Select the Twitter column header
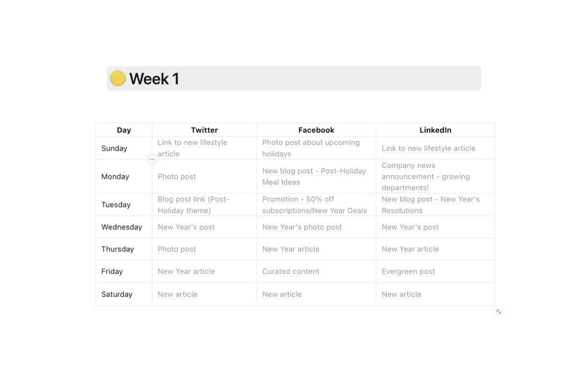Viewport: 588px width, 380px height. [204, 130]
